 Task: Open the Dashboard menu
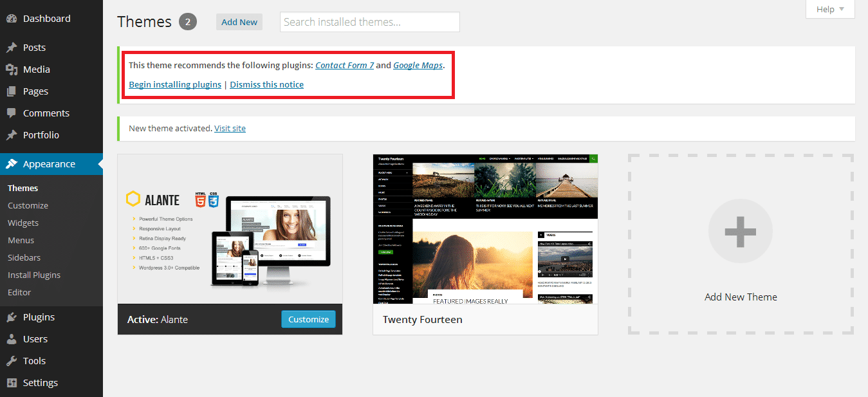point(51,19)
